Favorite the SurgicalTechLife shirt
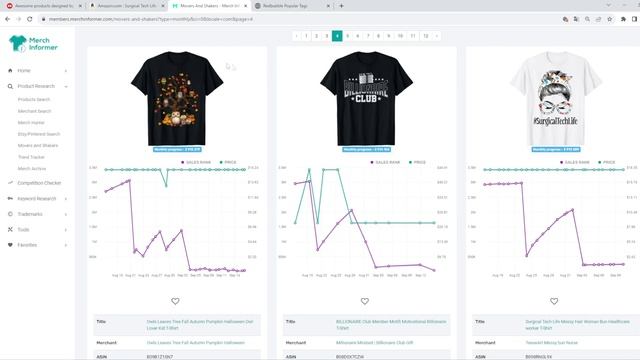Viewport: 640px width, 360px height. click(554, 301)
